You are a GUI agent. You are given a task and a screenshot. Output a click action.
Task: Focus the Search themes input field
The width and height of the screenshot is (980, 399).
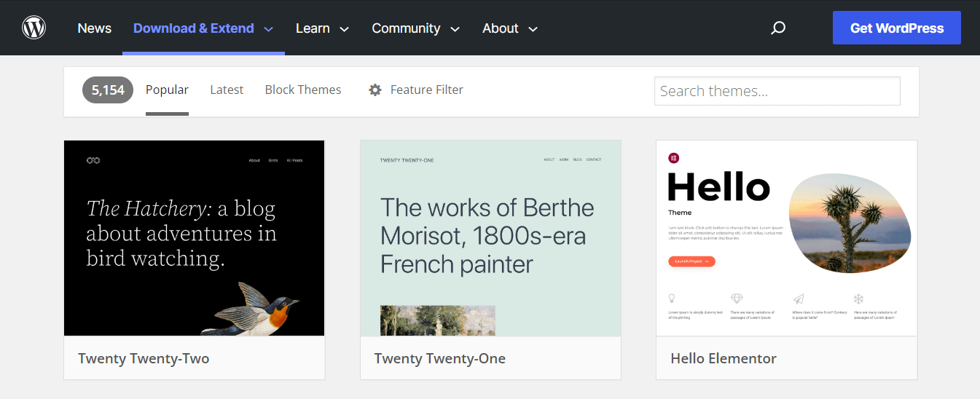coord(777,91)
